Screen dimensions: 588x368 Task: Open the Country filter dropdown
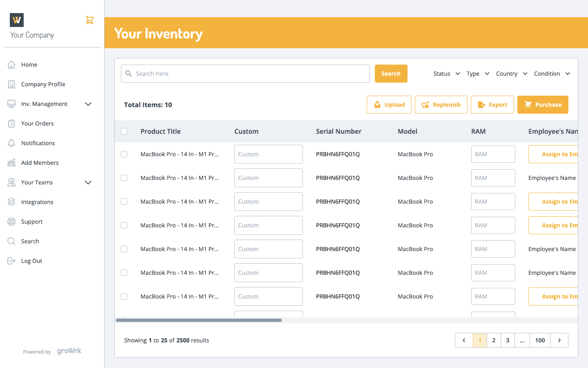click(x=511, y=74)
